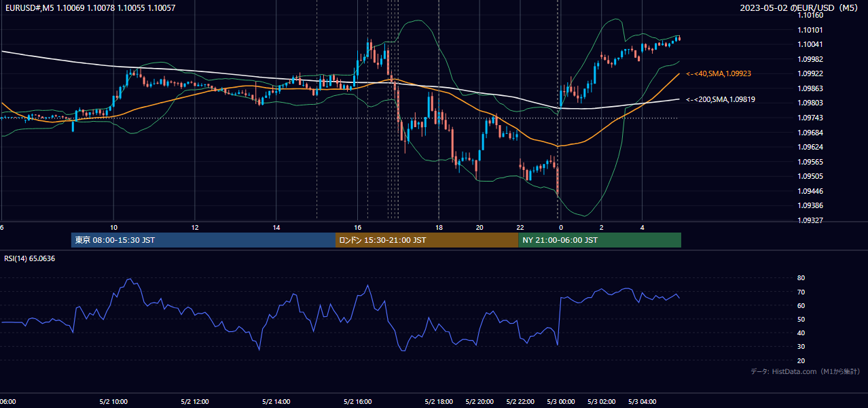
Task: Click the bottom time label 5/2 10:00
Action: point(113,402)
